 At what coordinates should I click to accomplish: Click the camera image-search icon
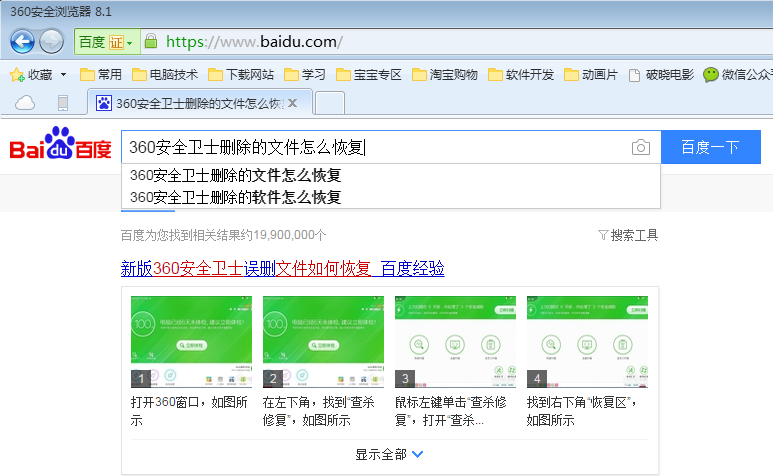641,147
